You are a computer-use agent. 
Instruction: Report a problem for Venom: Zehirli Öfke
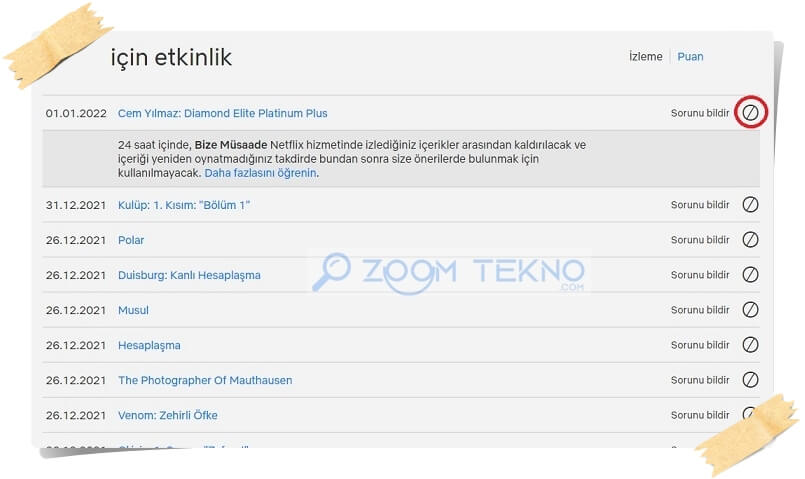point(700,415)
